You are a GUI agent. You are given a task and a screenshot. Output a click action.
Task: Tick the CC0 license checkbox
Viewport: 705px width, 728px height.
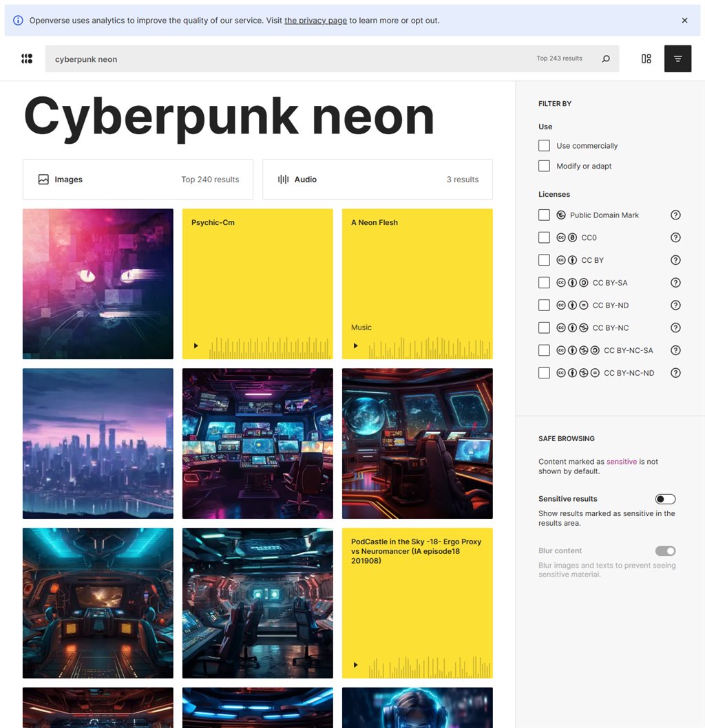[544, 238]
